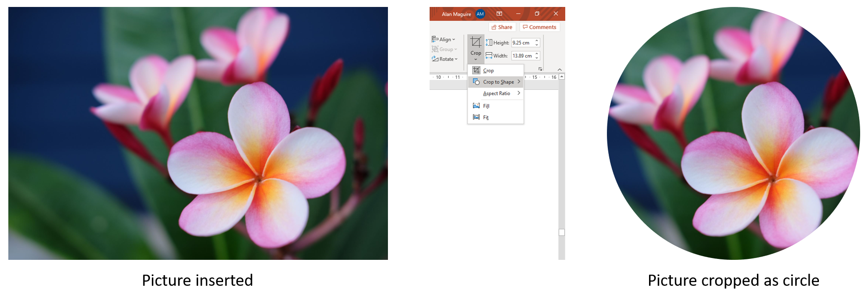Click the Fill picture icon
The width and height of the screenshot is (868, 302).
(x=476, y=106)
